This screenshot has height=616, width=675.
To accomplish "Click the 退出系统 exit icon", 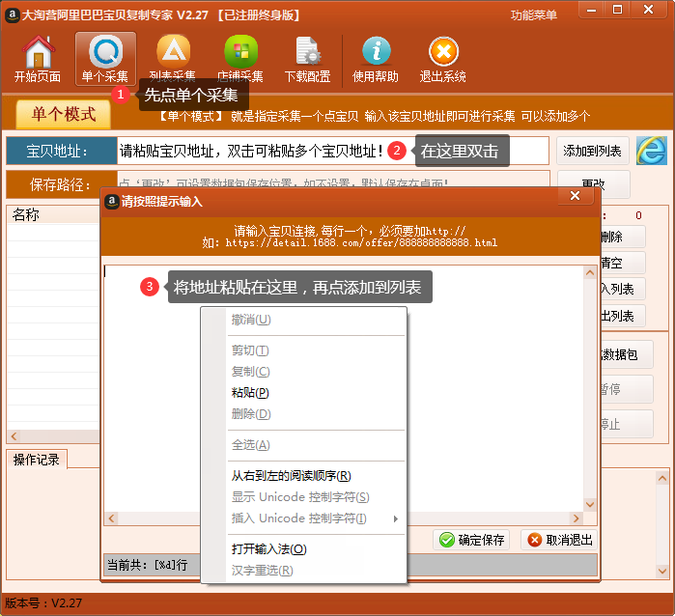I will point(443,59).
